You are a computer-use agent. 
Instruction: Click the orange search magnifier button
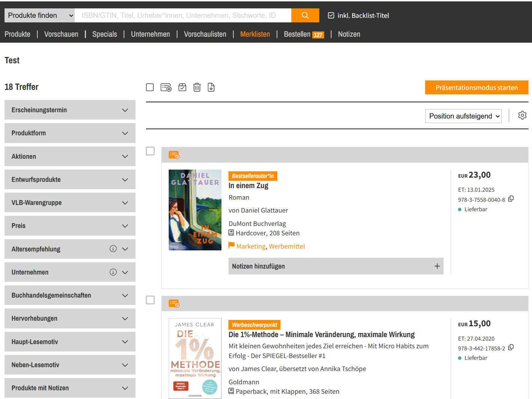[305, 15]
